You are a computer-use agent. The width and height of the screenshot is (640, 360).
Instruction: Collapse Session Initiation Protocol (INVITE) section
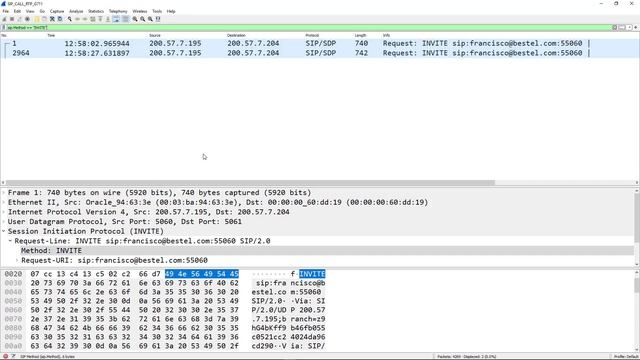[x=4, y=231]
